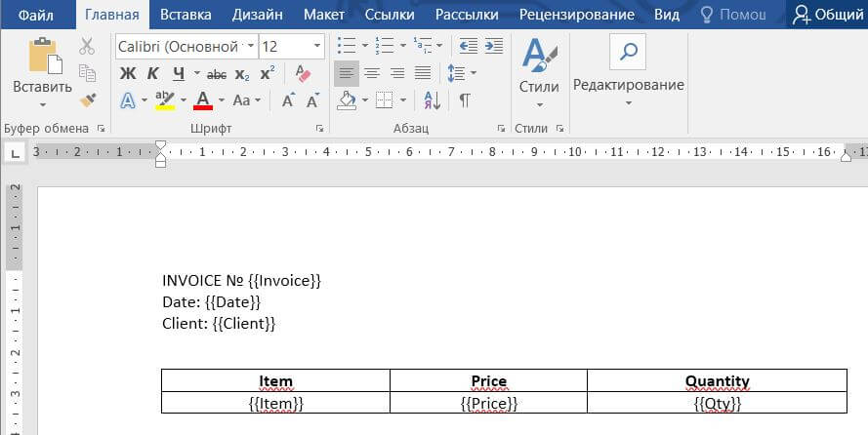Select the Format Painter brush

(88, 100)
